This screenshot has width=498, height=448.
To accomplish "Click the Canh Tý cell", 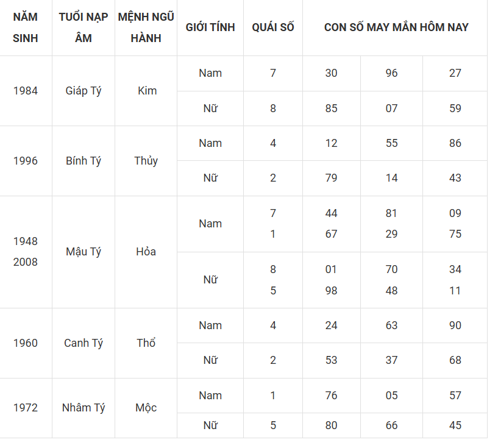I will [x=84, y=343].
